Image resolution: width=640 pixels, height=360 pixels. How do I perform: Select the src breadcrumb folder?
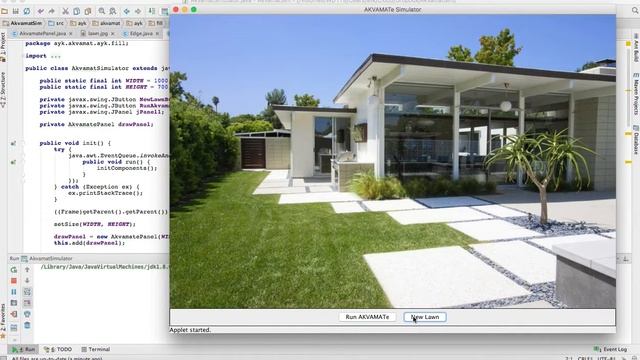[57, 23]
